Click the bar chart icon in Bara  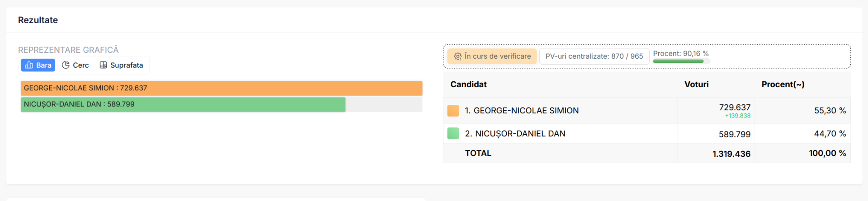pos(29,65)
